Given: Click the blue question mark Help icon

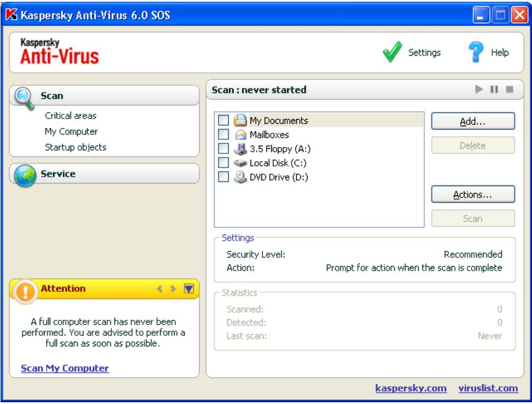Looking at the screenshot, I should coord(476,52).
